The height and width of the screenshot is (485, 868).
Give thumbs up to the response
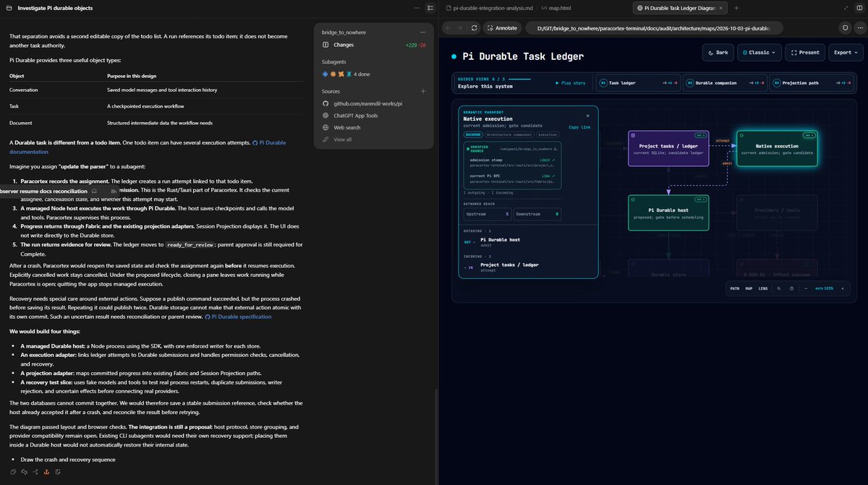coord(23,471)
